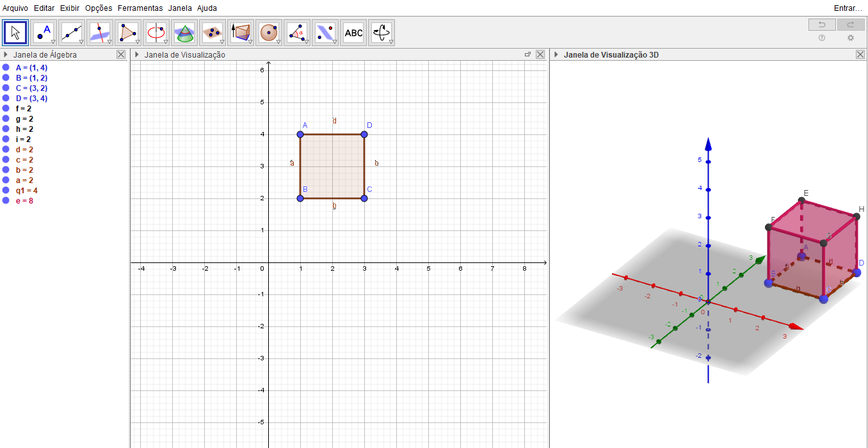
Task: Select the Point tool
Action: [x=44, y=32]
